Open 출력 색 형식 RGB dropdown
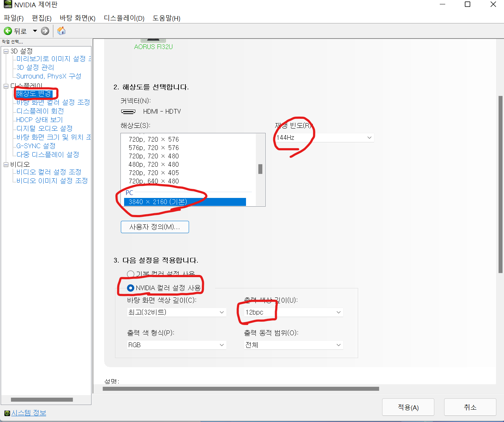The height and width of the screenshot is (422, 504). click(177, 345)
